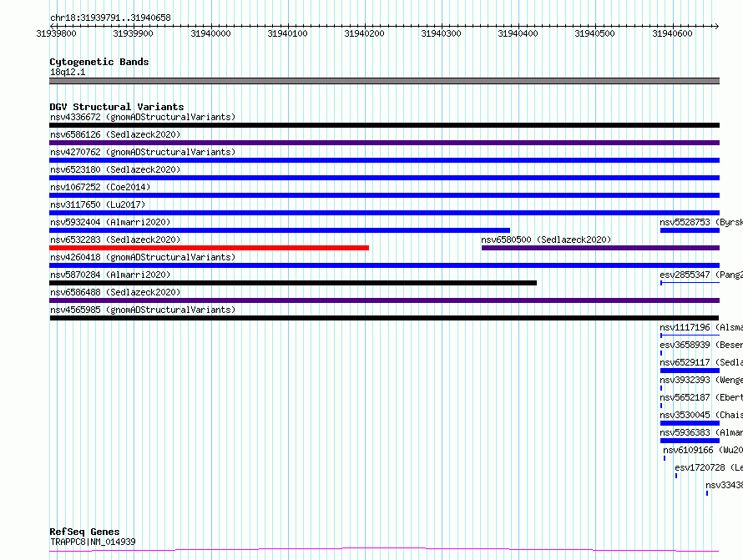
Task: Click ruler position 31940500
Action: coord(594,33)
